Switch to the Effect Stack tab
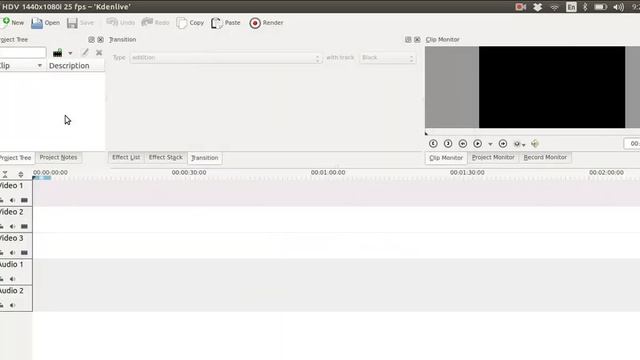Viewport: 640px width, 360px height. 166,158
